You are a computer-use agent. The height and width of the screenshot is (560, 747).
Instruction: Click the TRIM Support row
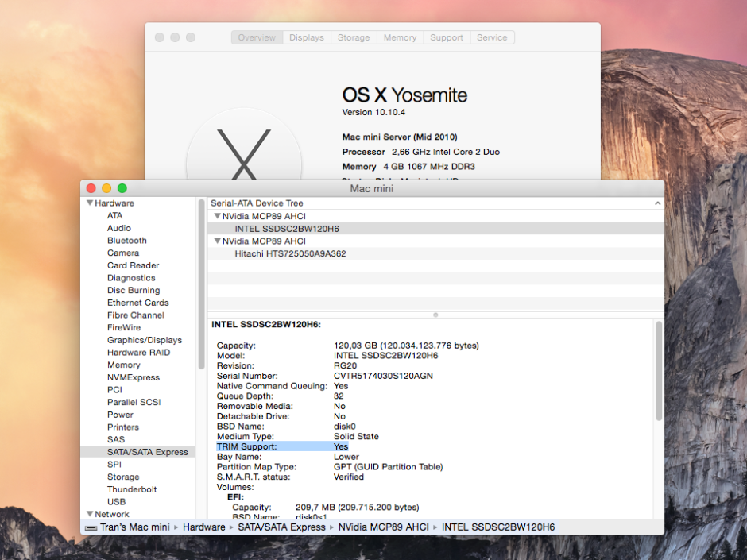(x=282, y=446)
